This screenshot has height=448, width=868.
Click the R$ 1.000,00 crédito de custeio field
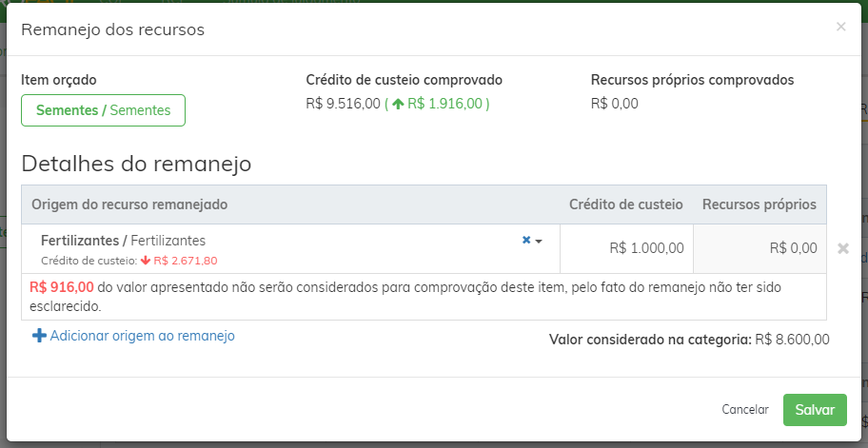click(626, 248)
